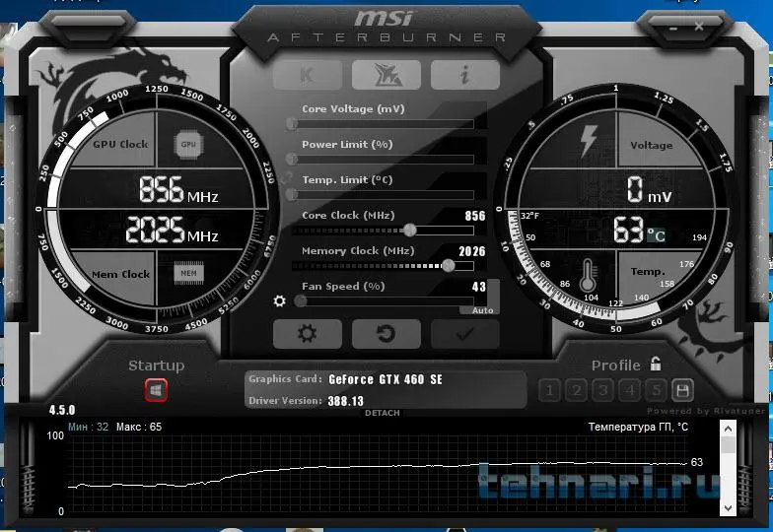This screenshot has width=773, height=532.
Task: Click 0 mV voltage reading
Action: (649, 189)
